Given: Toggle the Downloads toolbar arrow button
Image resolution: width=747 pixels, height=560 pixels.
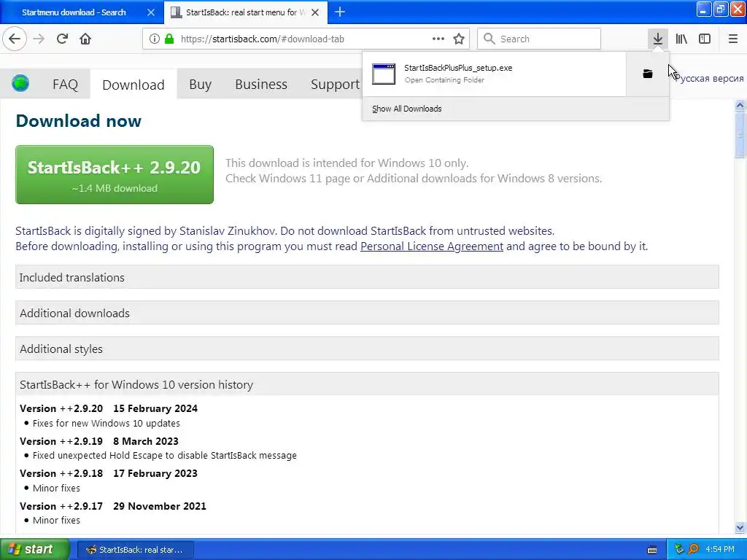Looking at the screenshot, I should click(658, 39).
